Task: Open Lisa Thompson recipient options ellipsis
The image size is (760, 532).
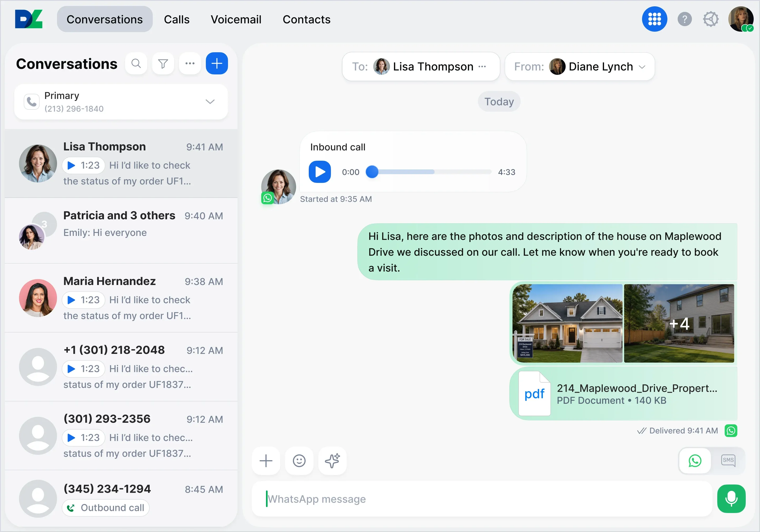Action: [482, 66]
